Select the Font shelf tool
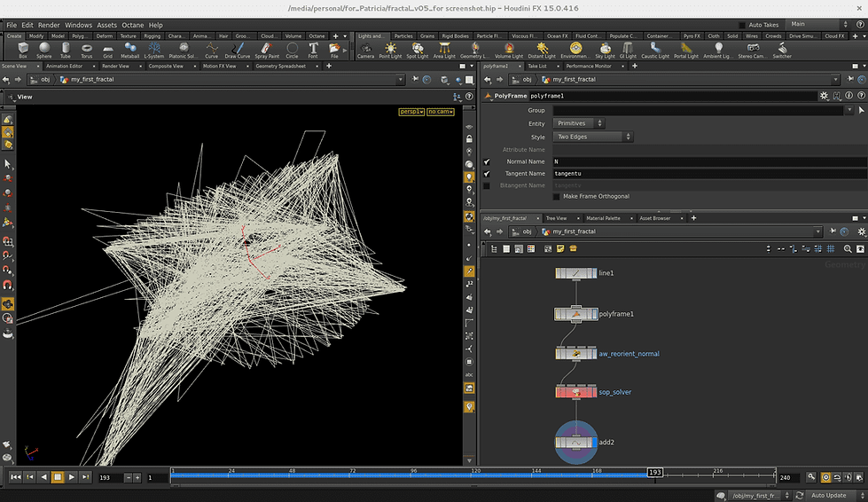The width and height of the screenshot is (868, 502). [x=313, y=51]
